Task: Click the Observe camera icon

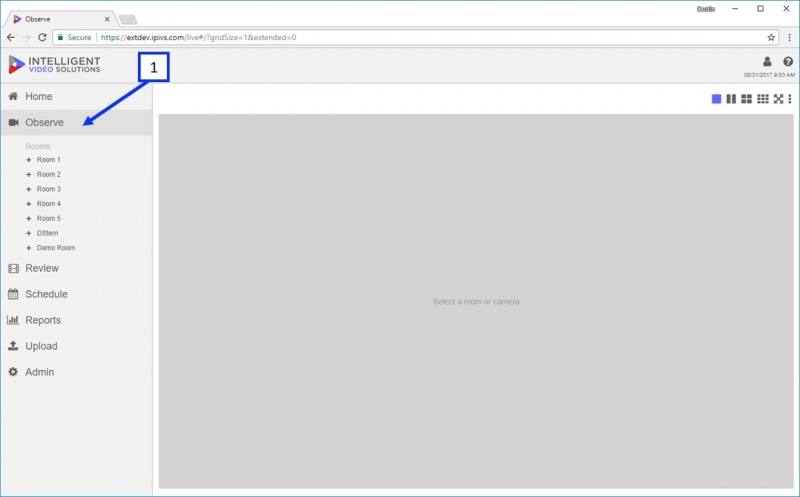Action: click(x=14, y=122)
